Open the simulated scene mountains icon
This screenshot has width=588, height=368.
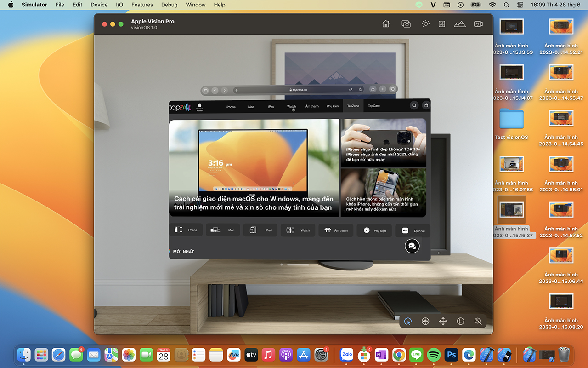(x=459, y=24)
